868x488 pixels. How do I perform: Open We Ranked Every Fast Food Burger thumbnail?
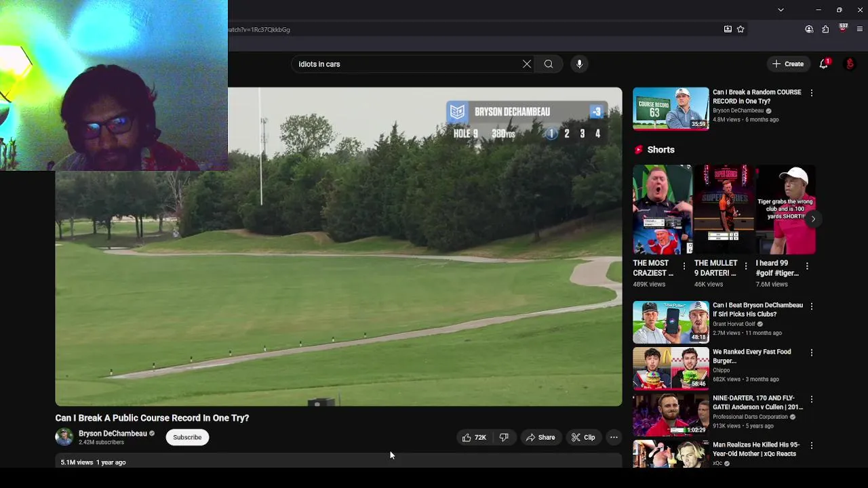pos(671,369)
